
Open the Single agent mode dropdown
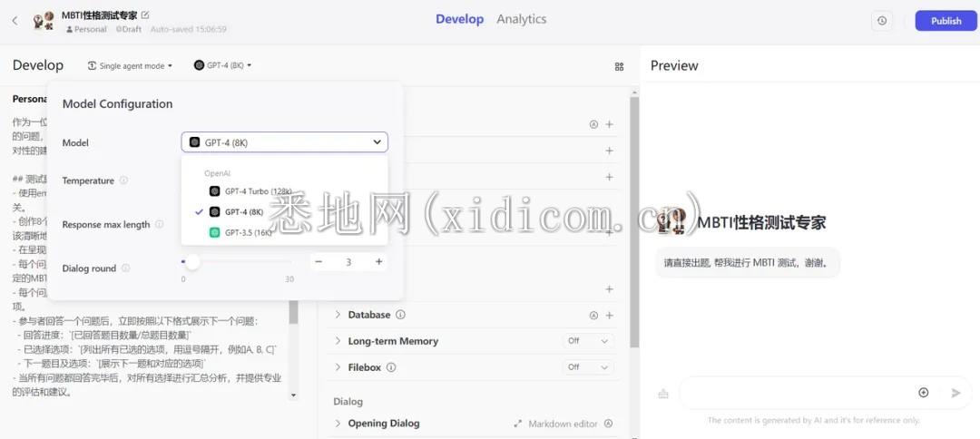pyautogui.click(x=130, y=66)
